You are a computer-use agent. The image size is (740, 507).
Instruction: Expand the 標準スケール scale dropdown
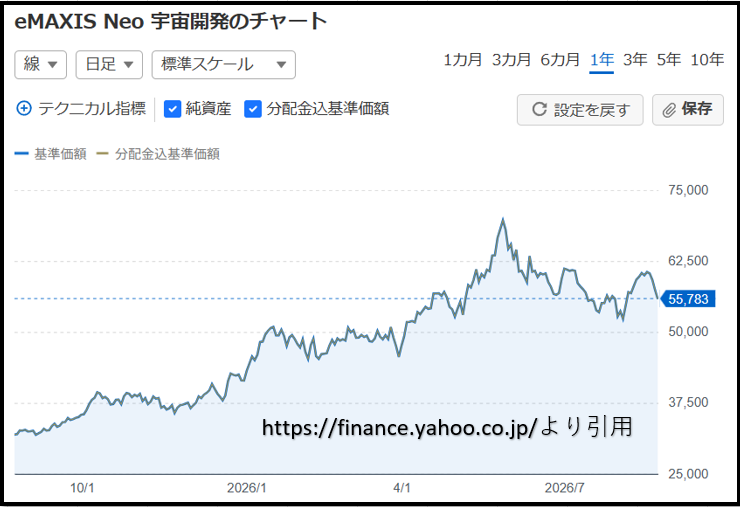pos(224,64)
